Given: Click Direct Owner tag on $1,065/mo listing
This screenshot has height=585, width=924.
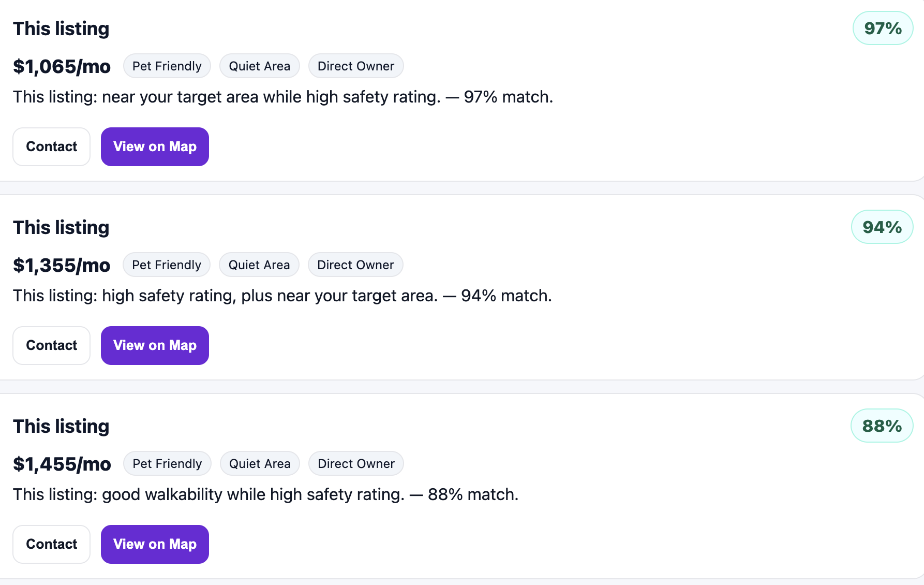Looking at the screenshot, I should coord(356,66).
